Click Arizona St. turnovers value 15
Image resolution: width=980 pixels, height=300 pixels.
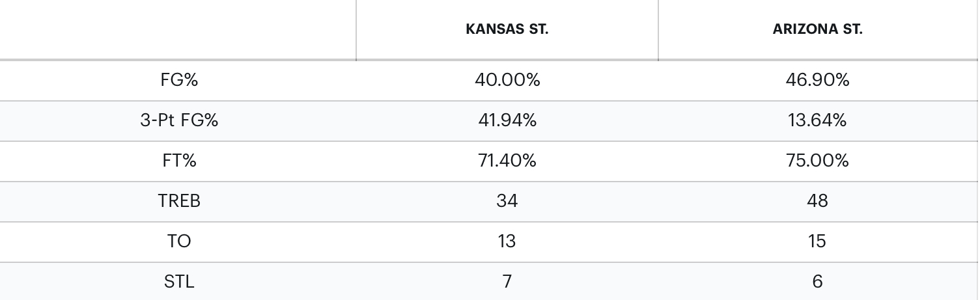817,241
